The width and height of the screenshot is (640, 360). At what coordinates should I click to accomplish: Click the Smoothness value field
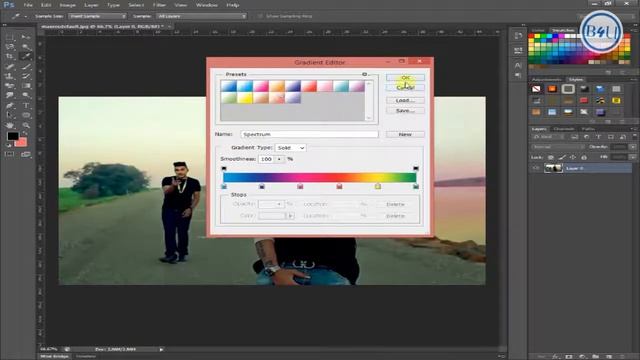pyautogui.click(x=266, y=159)
